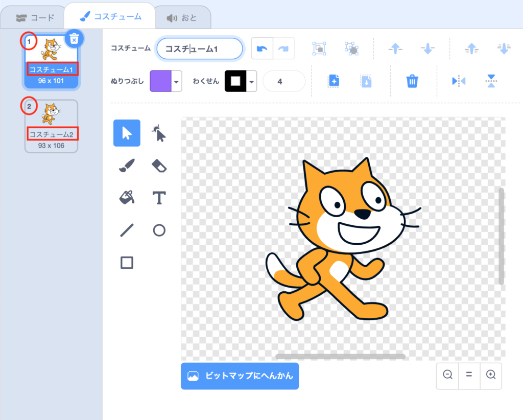Switch to the おと tab

point(182,18)
